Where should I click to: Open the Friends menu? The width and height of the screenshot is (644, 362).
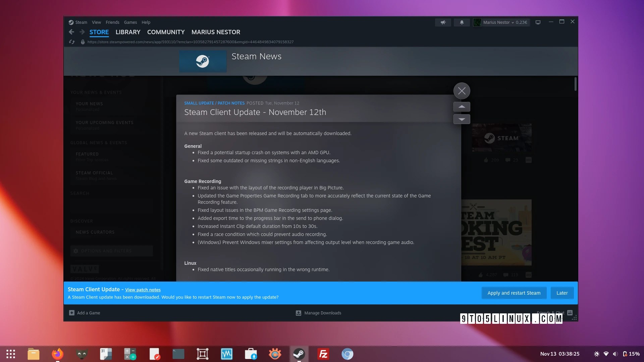[x=112, y=22]
